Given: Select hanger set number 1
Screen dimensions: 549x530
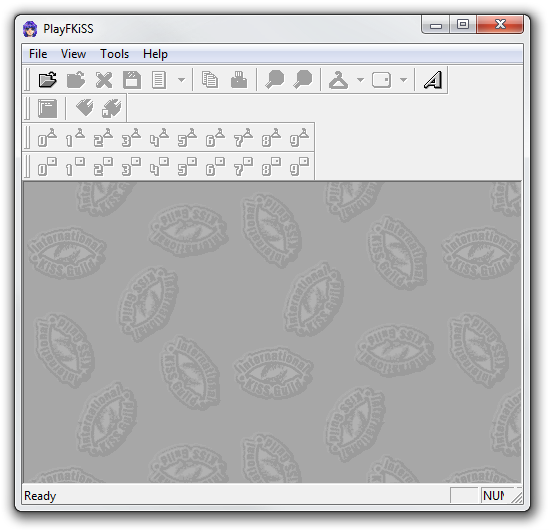Looking at the screenshot, I should [75, 138].
